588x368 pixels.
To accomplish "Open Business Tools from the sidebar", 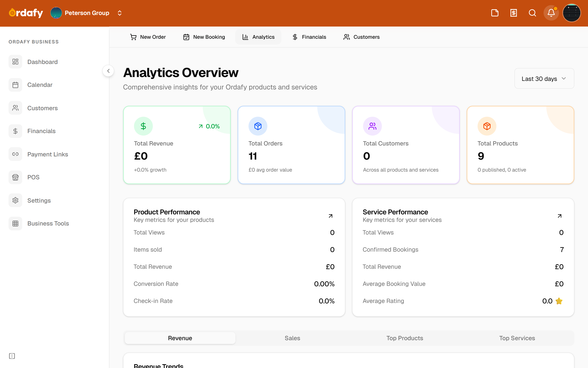I will tap(55, 223).
